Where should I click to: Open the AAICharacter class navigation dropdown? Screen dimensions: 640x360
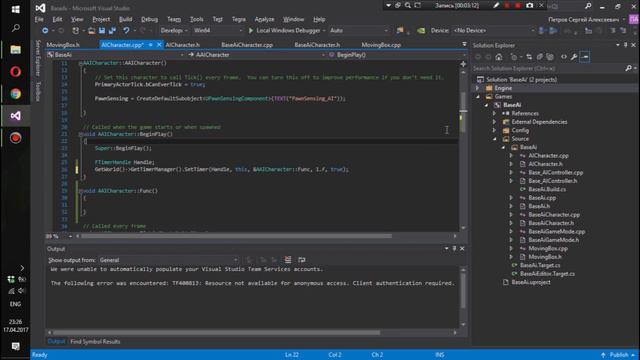pyautogui.click(x=256, y=55)
